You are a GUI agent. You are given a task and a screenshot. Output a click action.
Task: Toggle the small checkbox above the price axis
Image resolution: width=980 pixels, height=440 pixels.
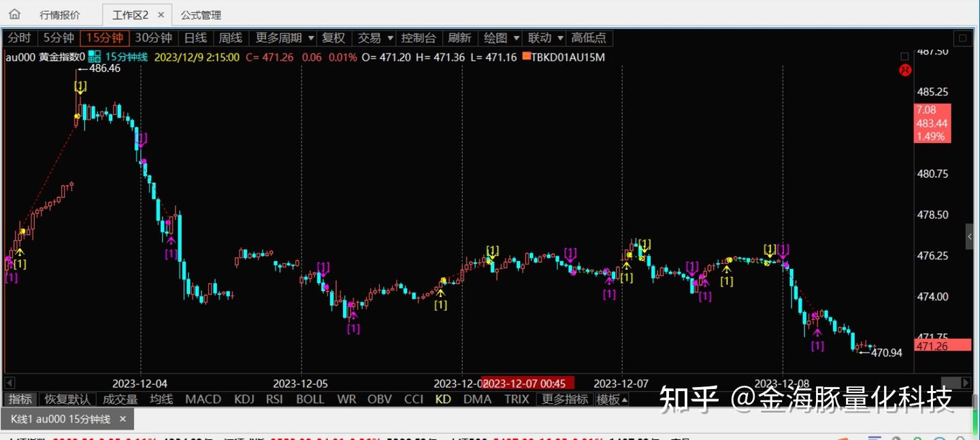pyautogui.click(x=904, y=56)
